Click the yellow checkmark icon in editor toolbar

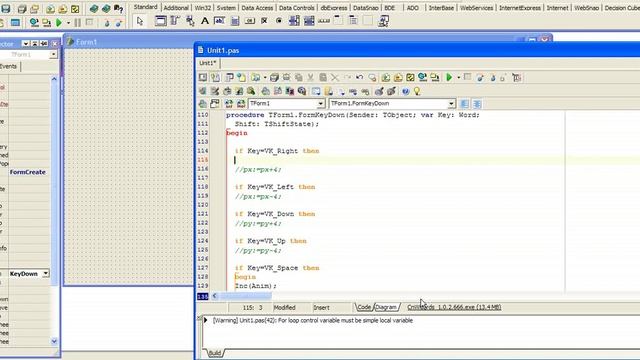[x=410, y=78]
